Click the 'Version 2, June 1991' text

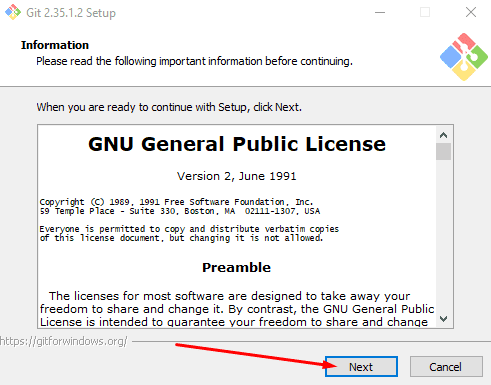[x=237, y=176]
